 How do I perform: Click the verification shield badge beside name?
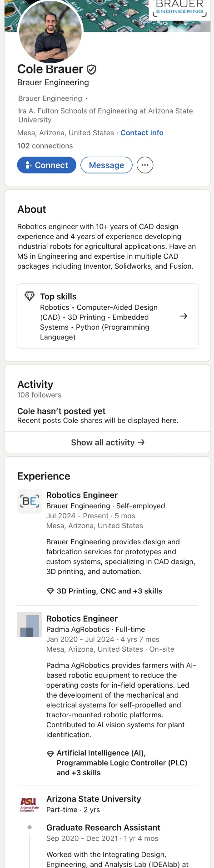tap(91, 69)
